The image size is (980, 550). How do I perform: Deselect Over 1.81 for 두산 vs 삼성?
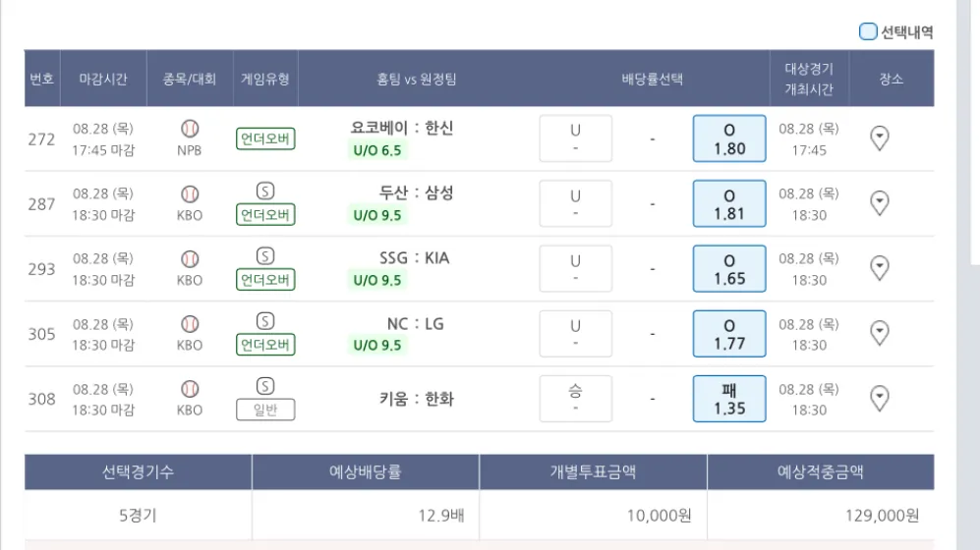coord(729,203)
